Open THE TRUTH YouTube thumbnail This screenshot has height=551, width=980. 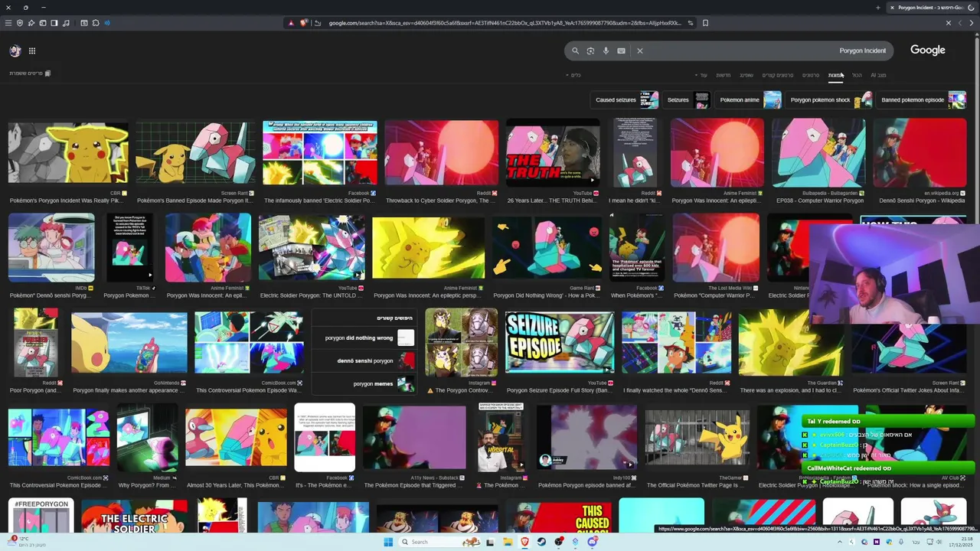point(553,153)
